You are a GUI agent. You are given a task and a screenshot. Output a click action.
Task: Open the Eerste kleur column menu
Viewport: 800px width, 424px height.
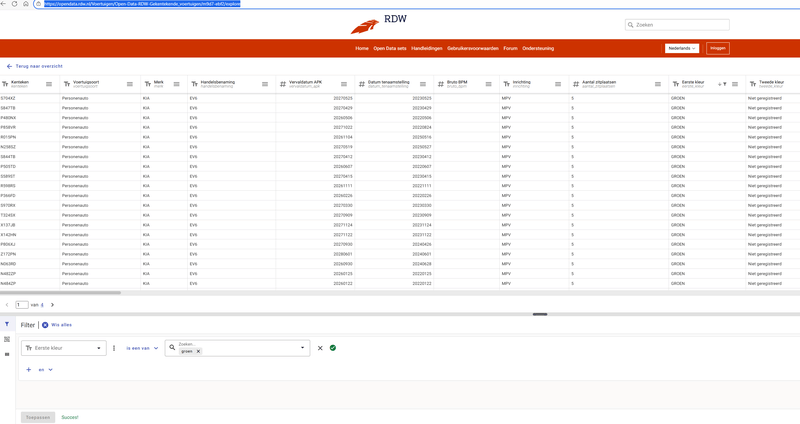point(735,84)
